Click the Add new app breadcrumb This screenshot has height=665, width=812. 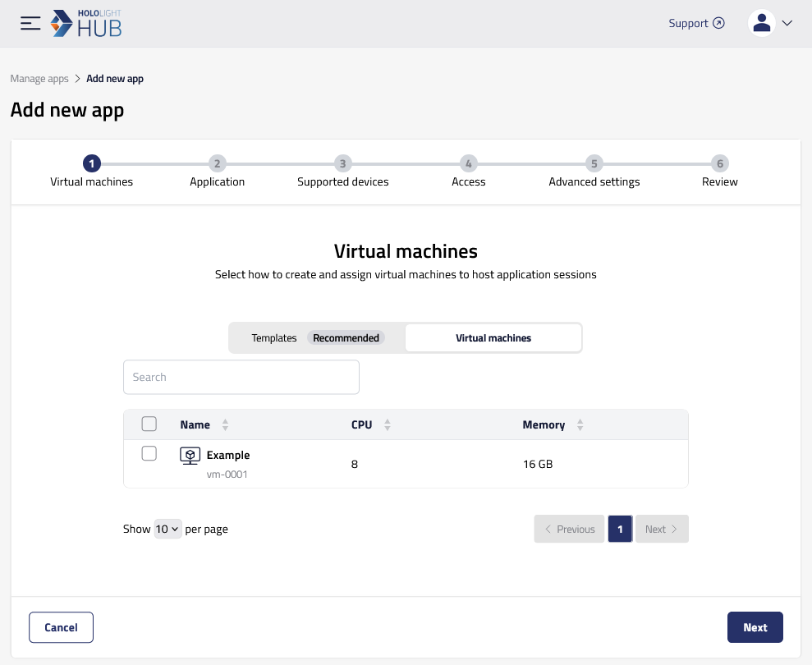(x=115, y=79)
